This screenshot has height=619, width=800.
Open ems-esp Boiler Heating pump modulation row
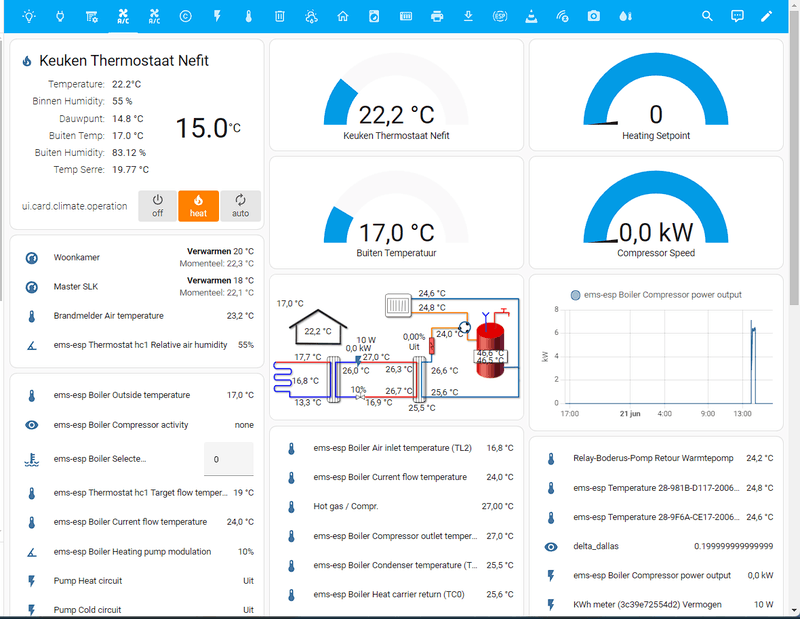[x=139, y=552]
